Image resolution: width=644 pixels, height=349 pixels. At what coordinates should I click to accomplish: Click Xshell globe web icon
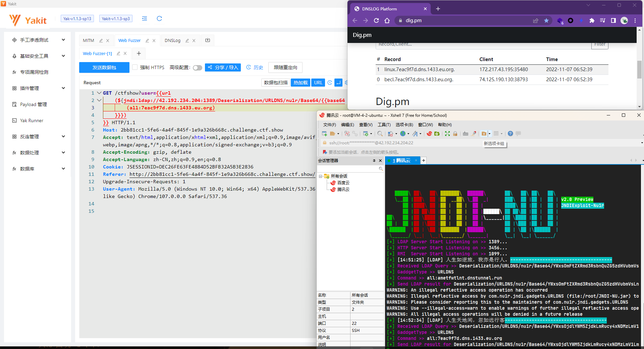(403, 134)
